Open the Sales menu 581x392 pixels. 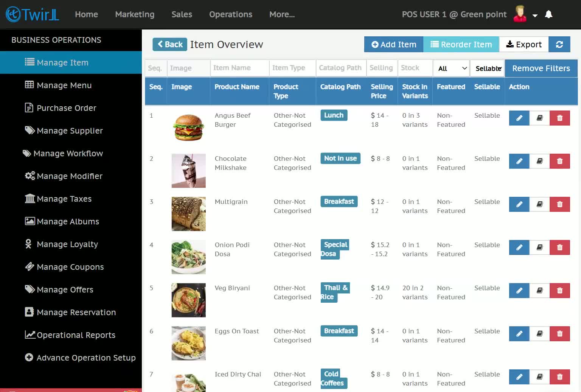(x=182, y=14)
